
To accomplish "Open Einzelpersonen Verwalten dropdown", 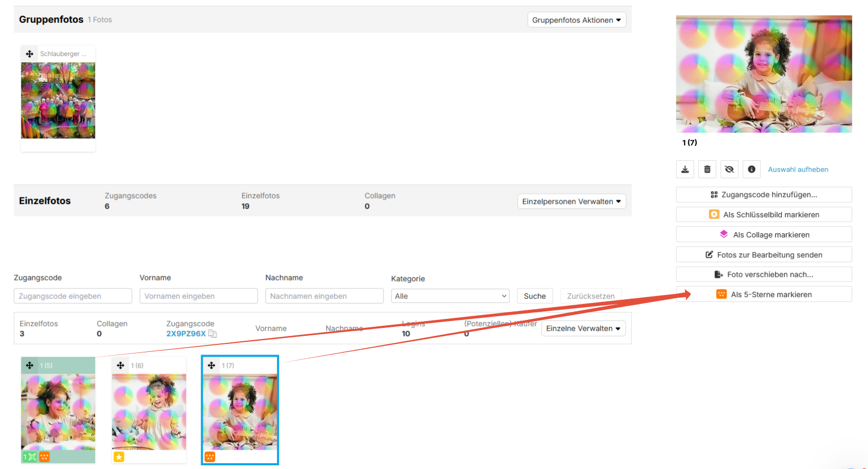I will (572, 201).
